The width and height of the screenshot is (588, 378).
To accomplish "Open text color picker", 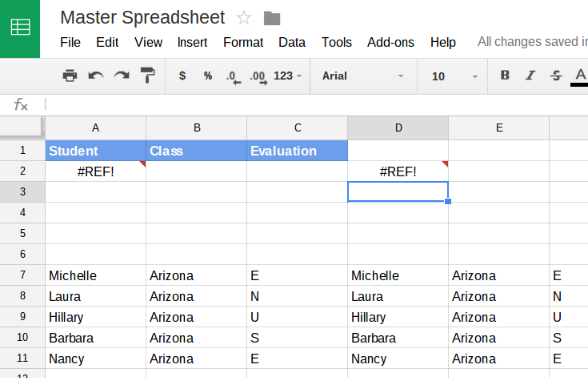I will [580, 76].
